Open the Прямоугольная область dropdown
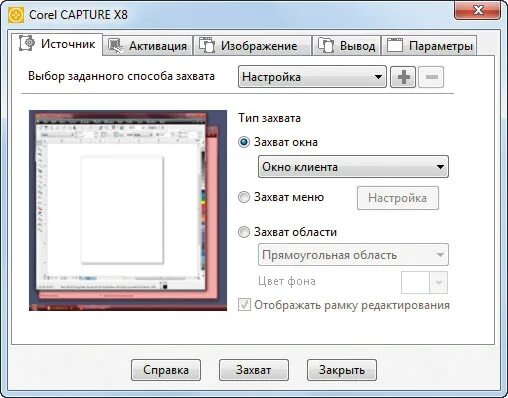 click(353, 255)
